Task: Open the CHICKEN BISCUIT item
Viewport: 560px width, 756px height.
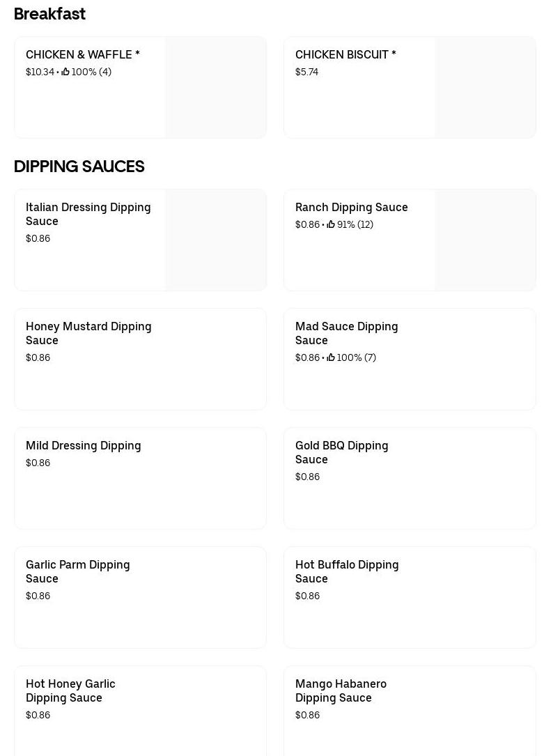Action: [345, 54]
